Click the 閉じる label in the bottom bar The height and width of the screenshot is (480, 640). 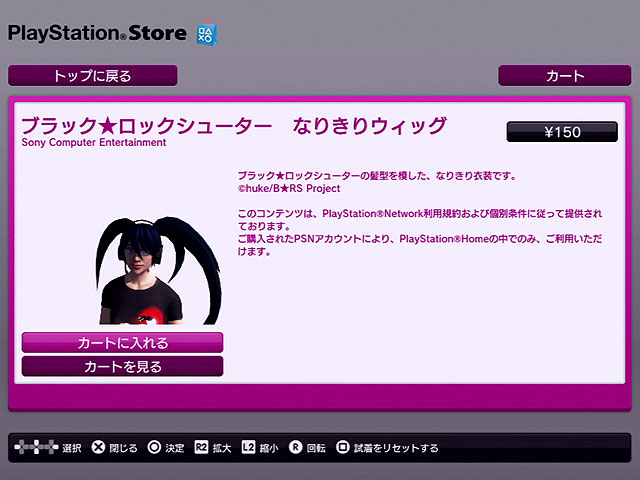(123, 448)
